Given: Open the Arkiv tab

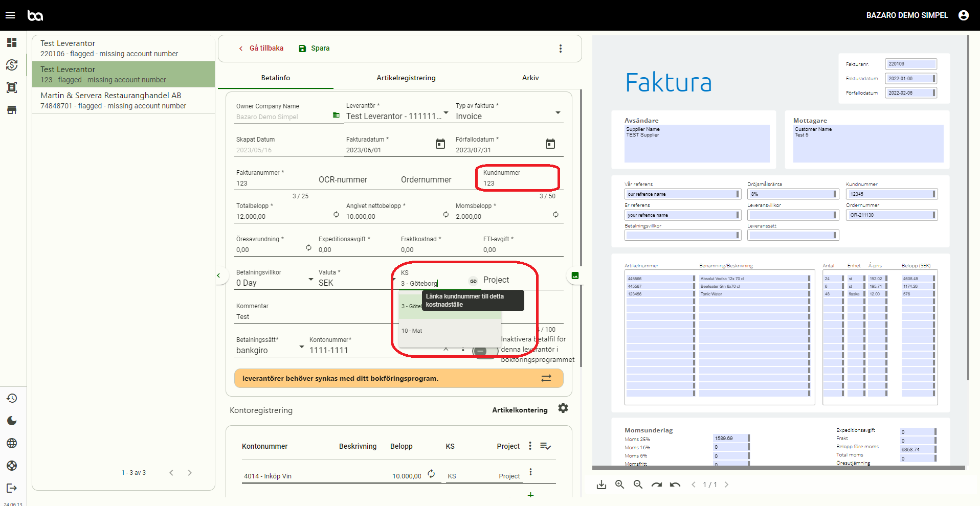Looking at the screenshot, I should point(530,78).
